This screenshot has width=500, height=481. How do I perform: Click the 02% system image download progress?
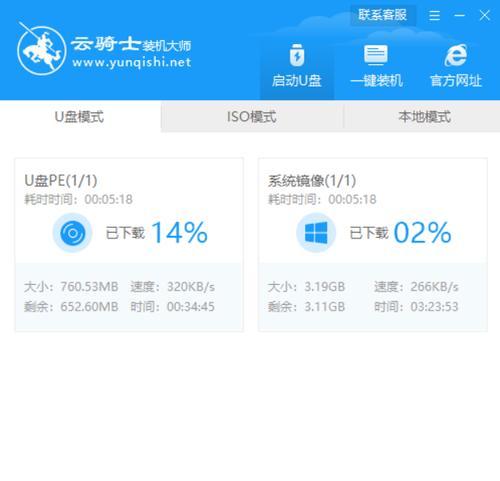coord(422,233)
